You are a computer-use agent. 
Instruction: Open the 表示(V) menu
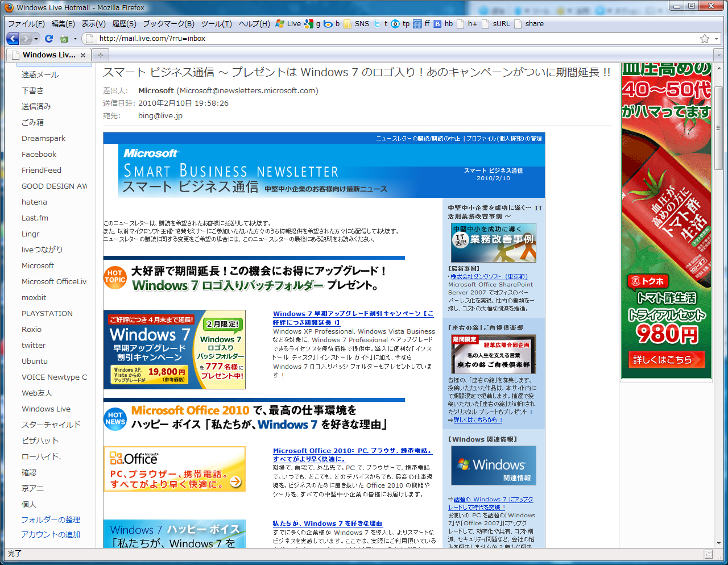[x=93, y=24]
